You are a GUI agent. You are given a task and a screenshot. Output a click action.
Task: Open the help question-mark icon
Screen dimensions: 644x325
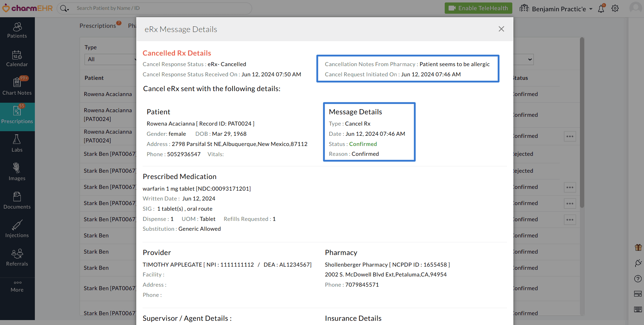638,279
